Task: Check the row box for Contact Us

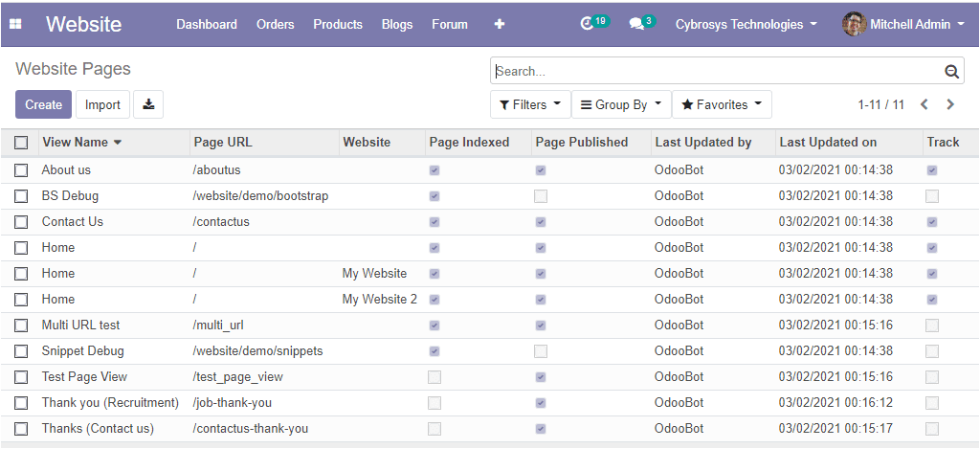Action: pos(21,222)
